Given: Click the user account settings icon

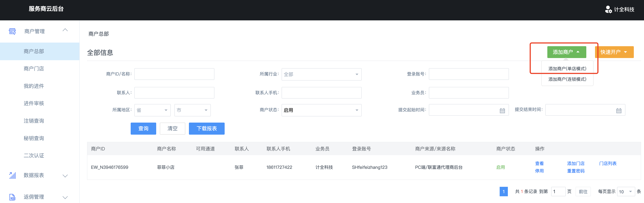Looking at the screenshot, I should 608,9.
